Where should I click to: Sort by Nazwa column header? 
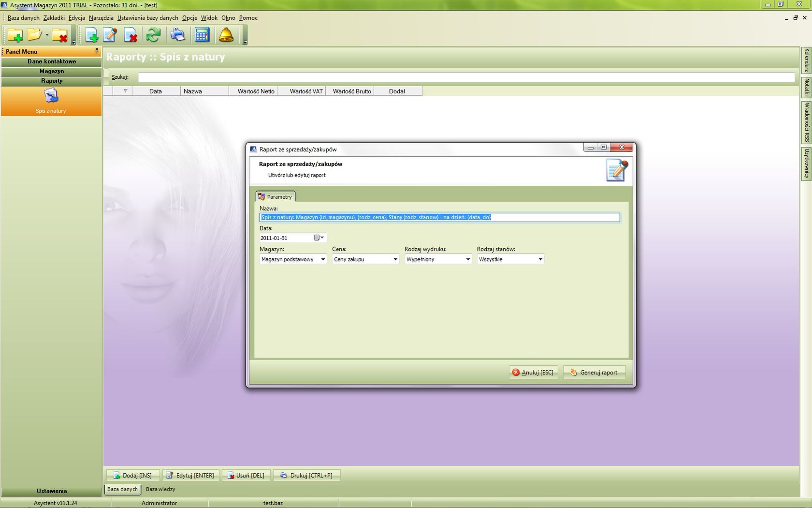coord(204,91)
